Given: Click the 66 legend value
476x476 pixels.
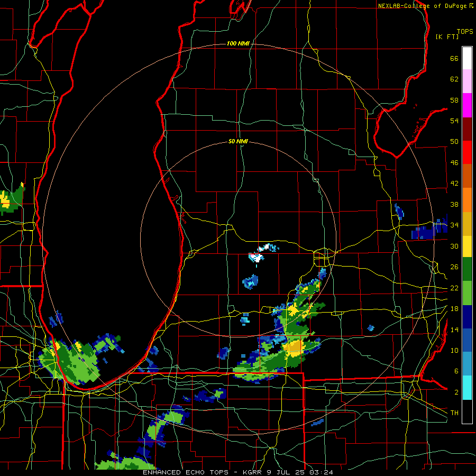Looking at the screenshot, I should tap(454, 58).
